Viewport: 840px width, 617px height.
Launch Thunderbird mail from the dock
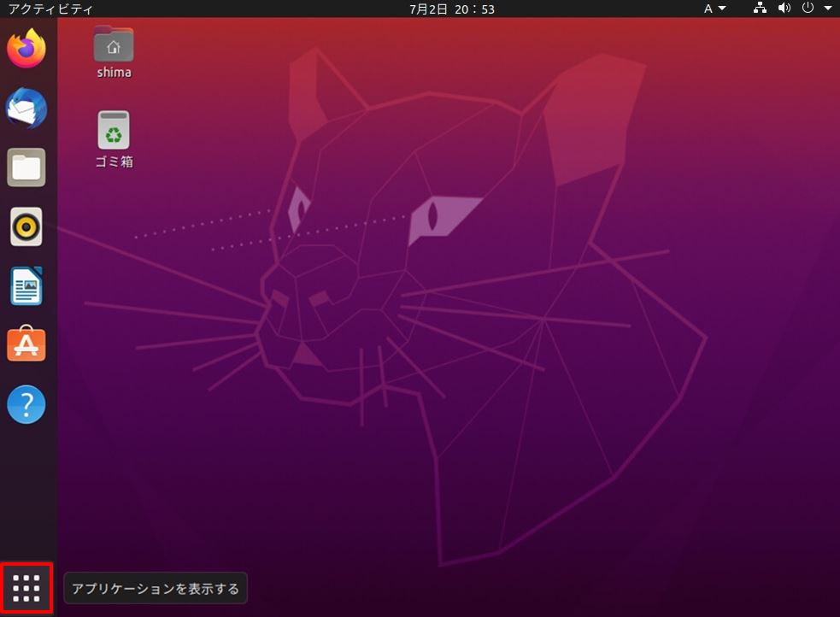point(26,109)
